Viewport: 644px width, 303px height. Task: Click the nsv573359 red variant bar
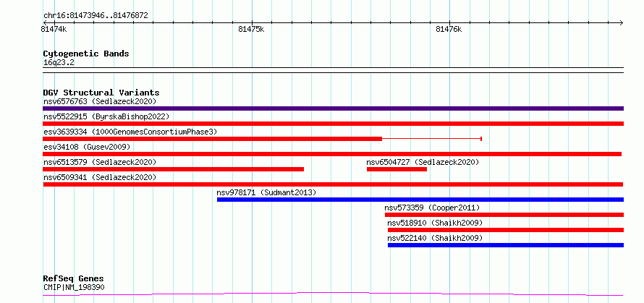(504, 215)
